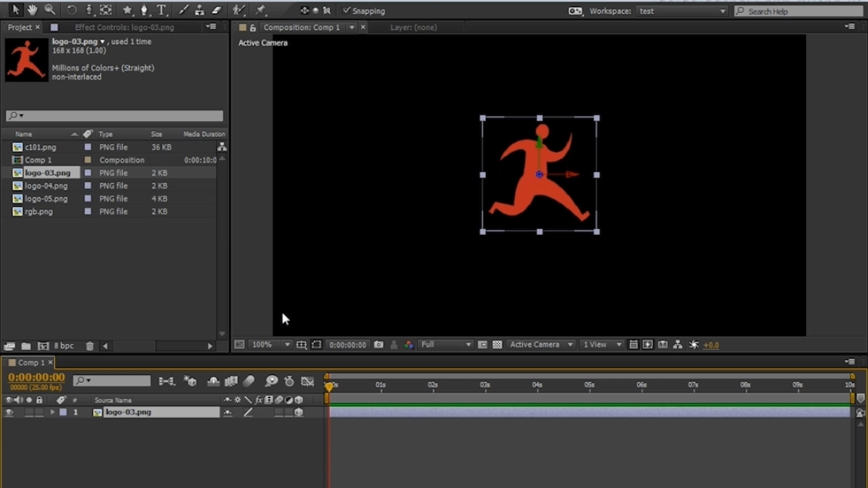
Task: Switch to the Effect Controls tab
Action: click(124, 27)
